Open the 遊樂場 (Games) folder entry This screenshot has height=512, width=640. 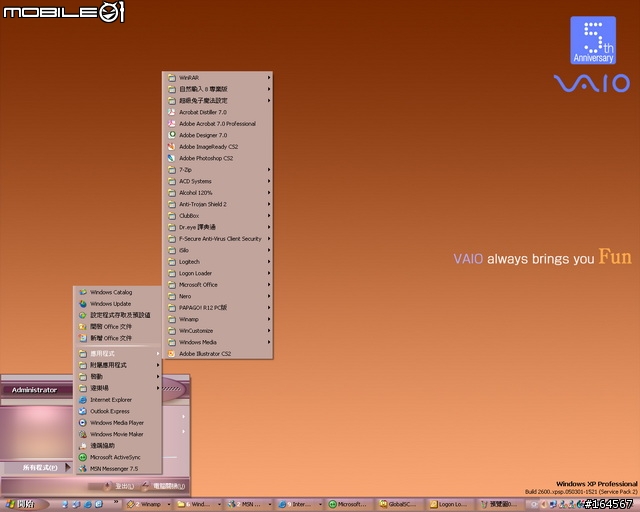[x=118, y=388]
